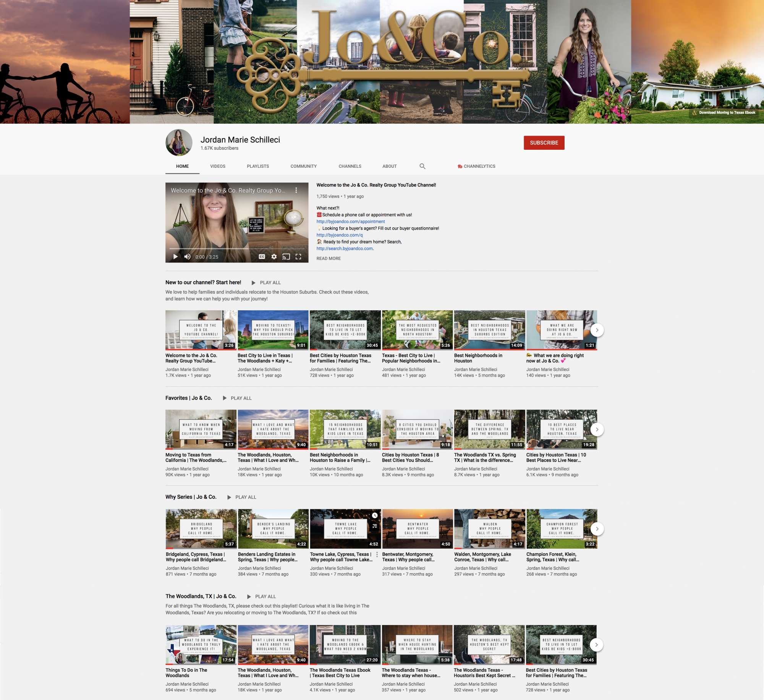Open 'Cities by Houston Texas | 10 Best Places' title
764x700 pixels.
[556, 457]
